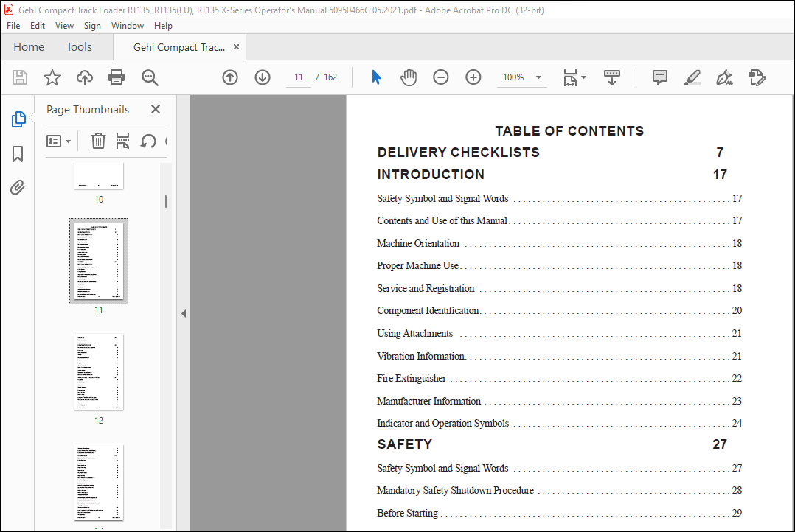Open thumbnail options menu dropdown
The image size is (795, 532).
pyautogui.click(x=58, y=141)
